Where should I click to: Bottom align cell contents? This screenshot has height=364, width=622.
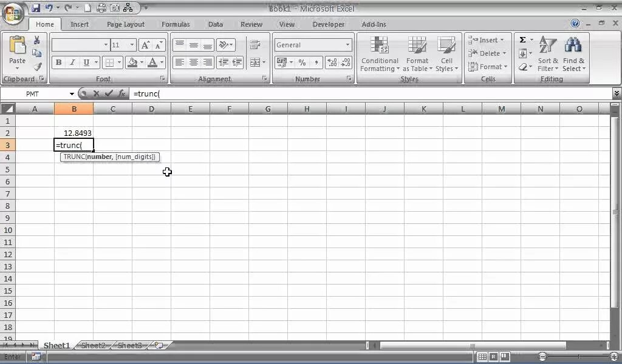pyautogui.click(x=208, y=44)
